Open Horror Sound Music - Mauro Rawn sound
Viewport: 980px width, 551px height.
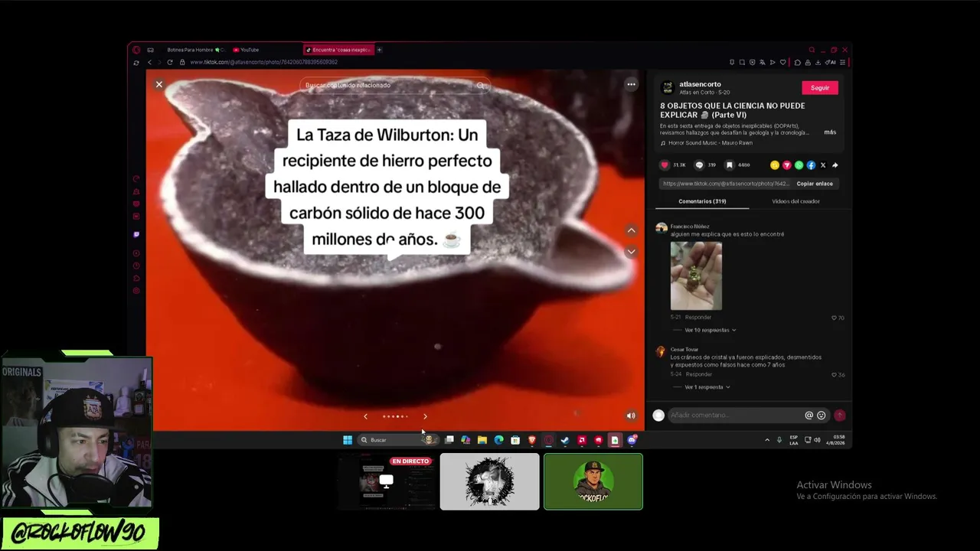(x=710, y=143)
